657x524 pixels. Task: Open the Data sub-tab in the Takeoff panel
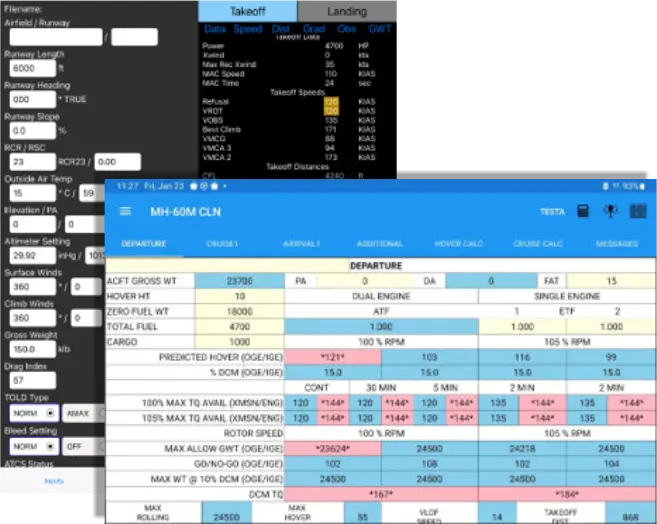(x=215, y=29)
